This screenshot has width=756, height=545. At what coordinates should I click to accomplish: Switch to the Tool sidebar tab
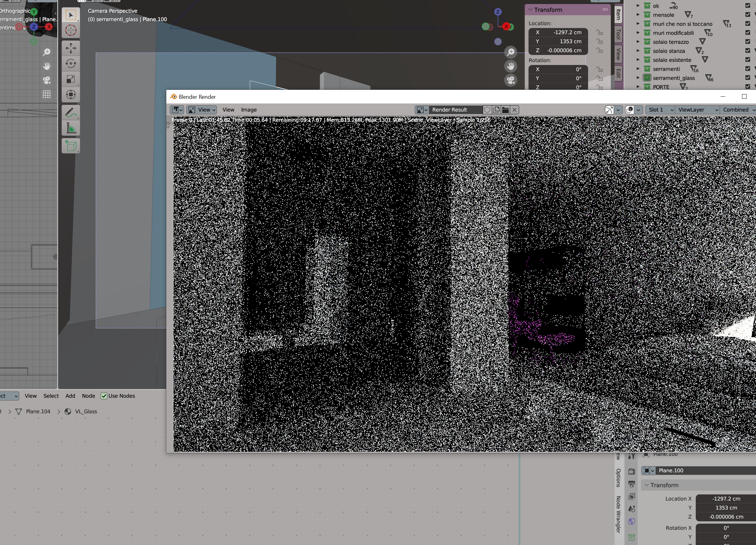618,34
